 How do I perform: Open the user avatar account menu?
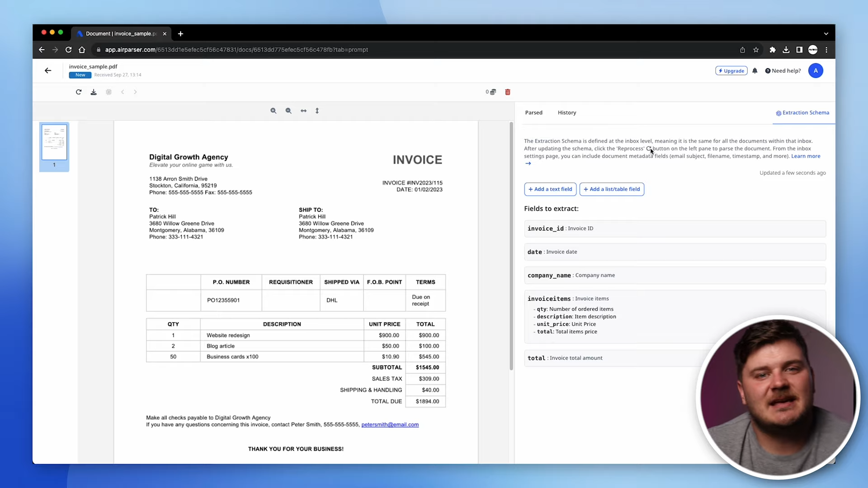[816, 71]
